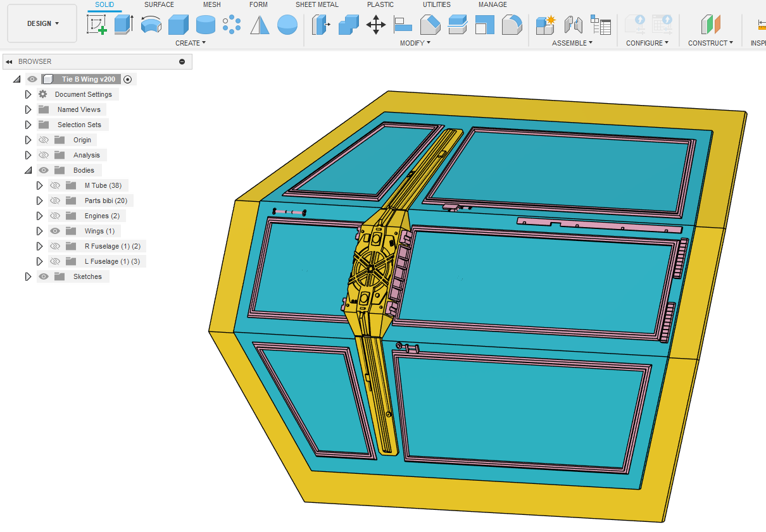The height and width of the screenshot is (532, 766).
Task: Open the Configure dropdown menu
Action: pos(647,43)
